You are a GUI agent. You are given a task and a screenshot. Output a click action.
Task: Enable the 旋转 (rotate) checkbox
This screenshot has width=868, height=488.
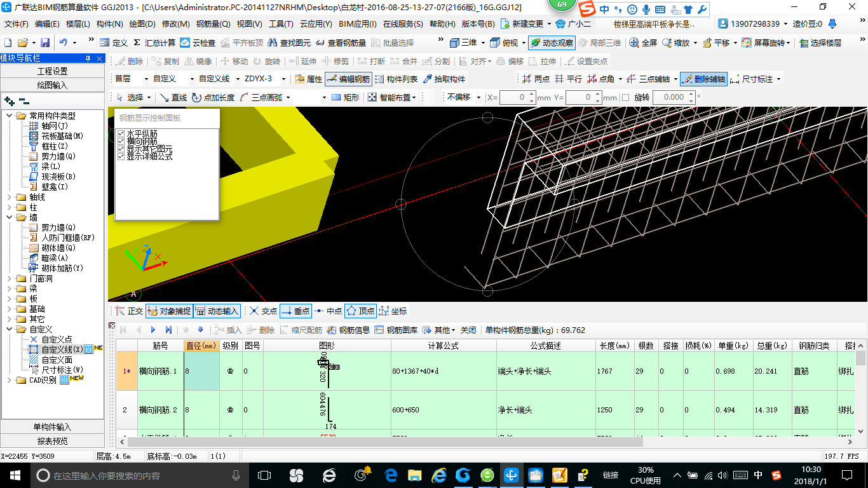point(625,97)
